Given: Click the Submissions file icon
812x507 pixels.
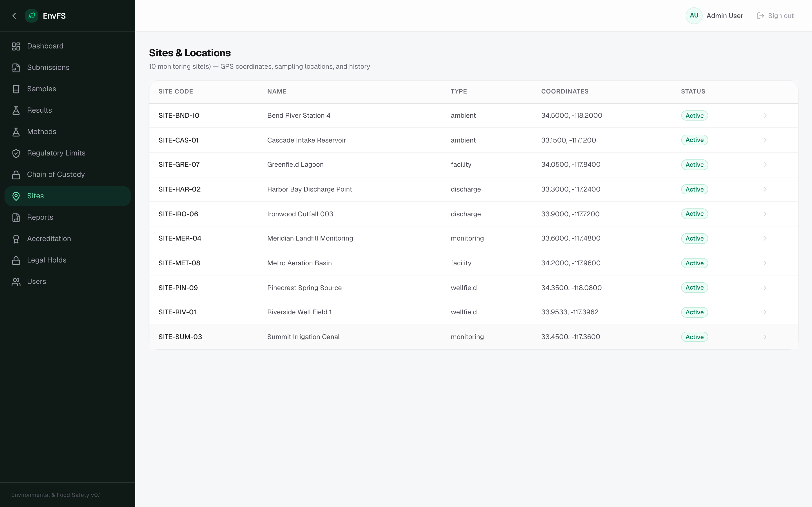Looking at the screenshot, I should [16, 68].
